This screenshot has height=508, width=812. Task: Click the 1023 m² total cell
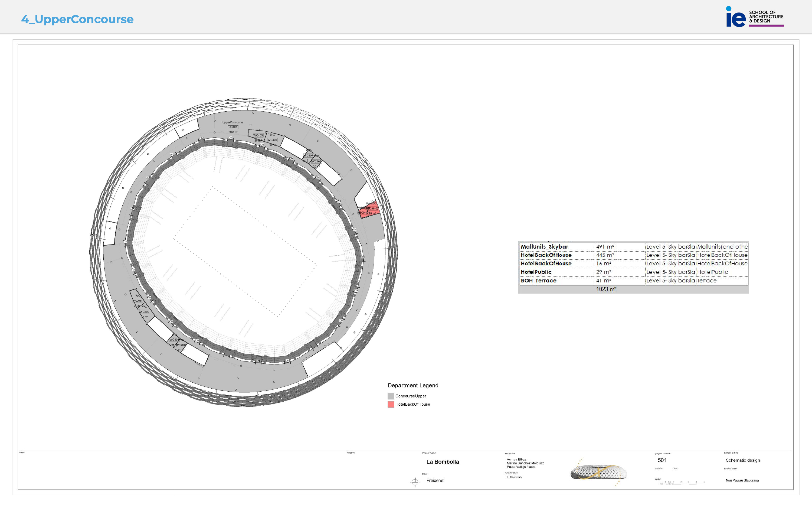point(606,289)
